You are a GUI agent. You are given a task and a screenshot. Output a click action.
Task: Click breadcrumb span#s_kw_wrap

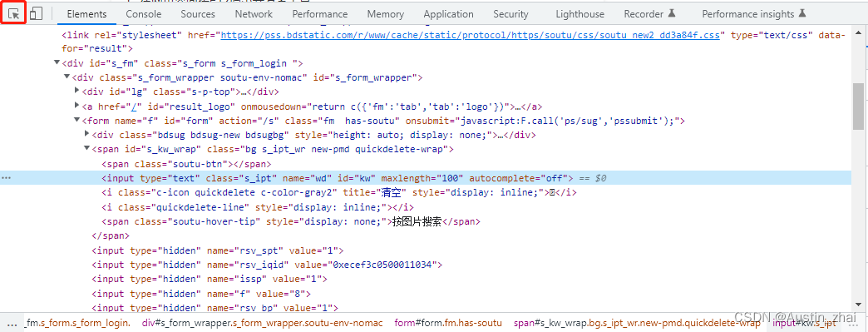(x=637, y=323)
